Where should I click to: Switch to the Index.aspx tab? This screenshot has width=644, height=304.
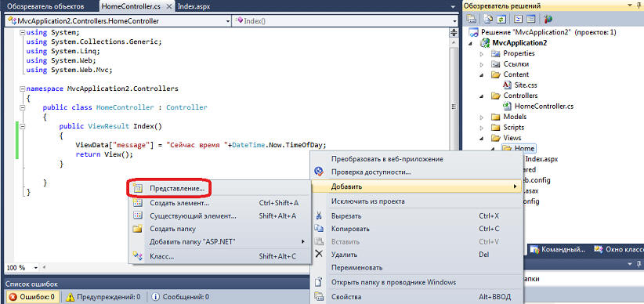pos(194,6)
